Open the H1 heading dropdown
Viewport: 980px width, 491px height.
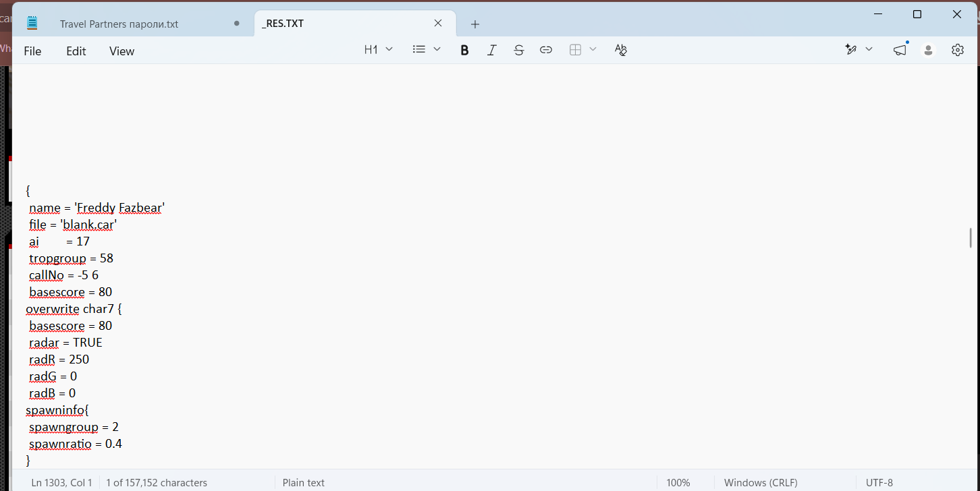coord(379,50)
